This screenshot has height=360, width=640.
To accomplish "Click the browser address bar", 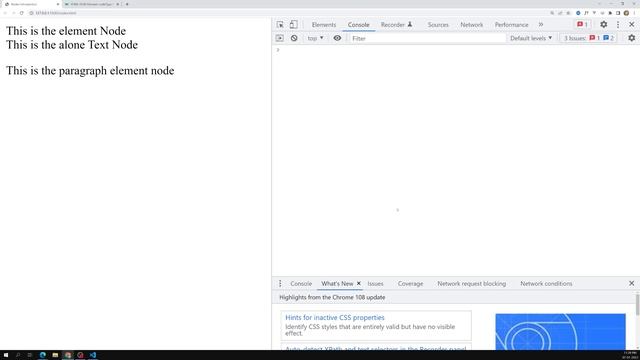I will (286, 13).
